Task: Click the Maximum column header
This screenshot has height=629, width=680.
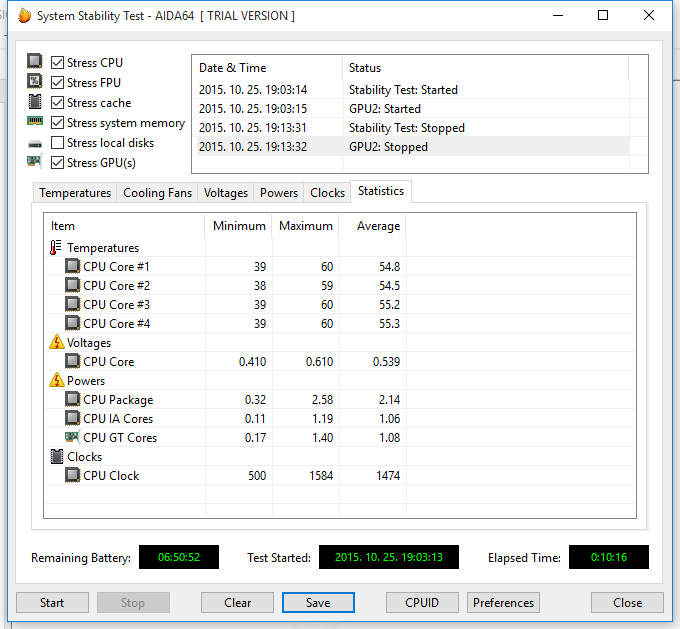Action: 305,226
